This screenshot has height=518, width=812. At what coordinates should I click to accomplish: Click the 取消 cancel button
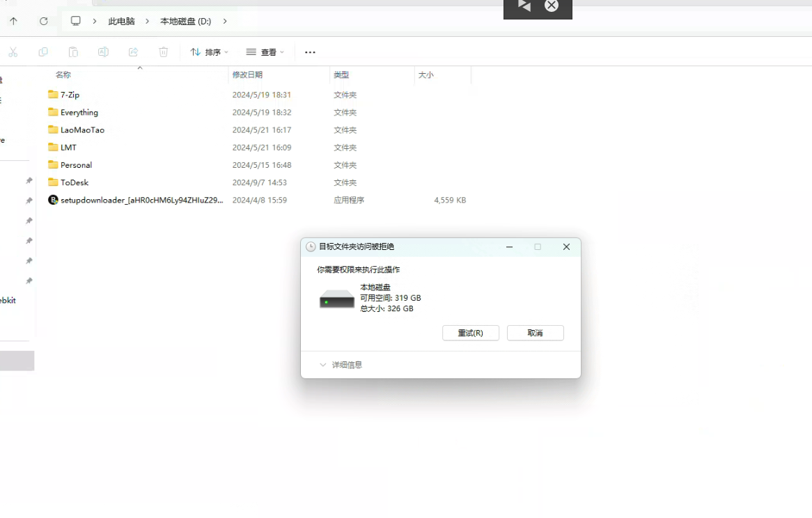(x=535, y=333)
